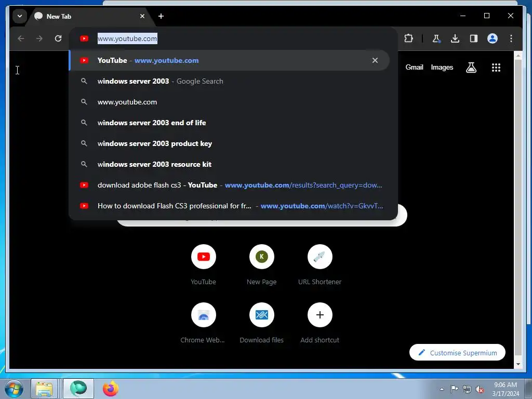Click the page scrollbar up arrow
This screenshot has width=532, height=399.
coord(518,55)
